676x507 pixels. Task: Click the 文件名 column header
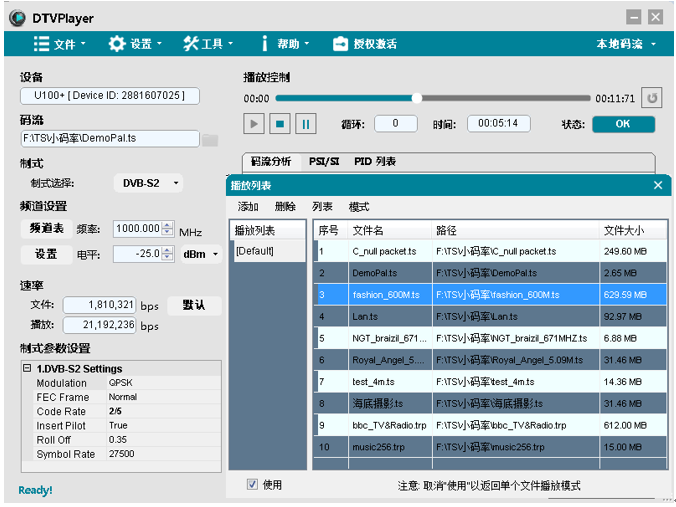point(390,231)
